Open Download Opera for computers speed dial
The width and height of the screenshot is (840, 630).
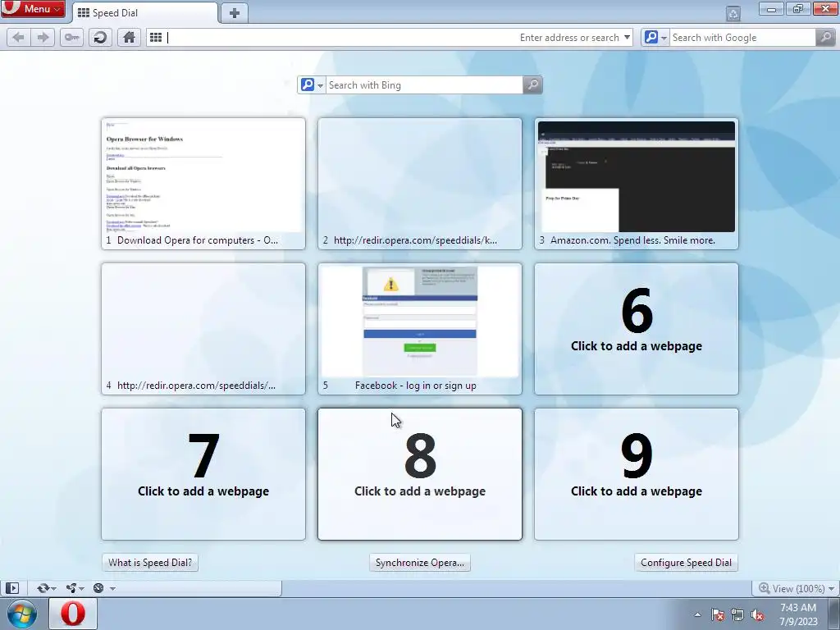(203, 184)
